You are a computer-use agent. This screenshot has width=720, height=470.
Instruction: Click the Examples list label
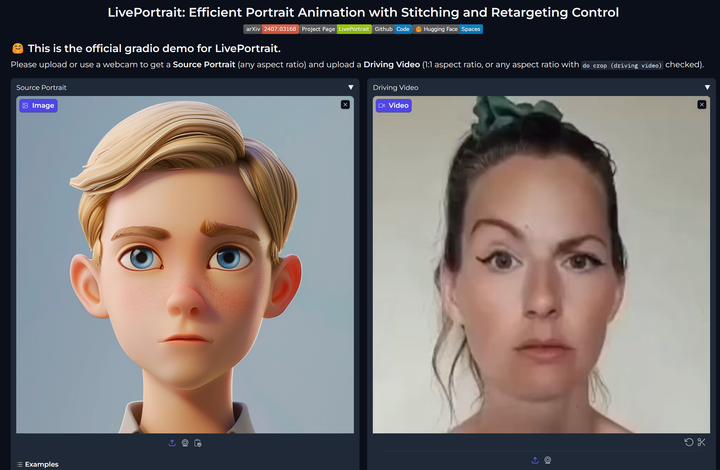tap(38, 464)
